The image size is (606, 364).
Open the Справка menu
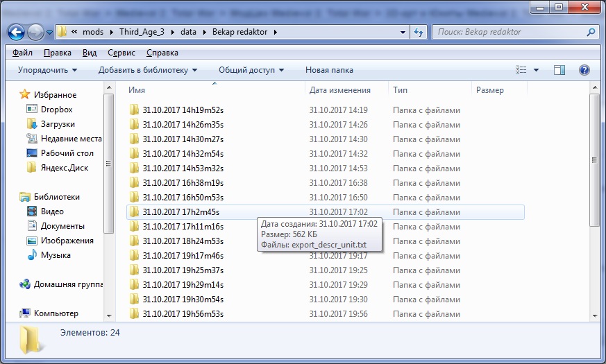point(162,53)
